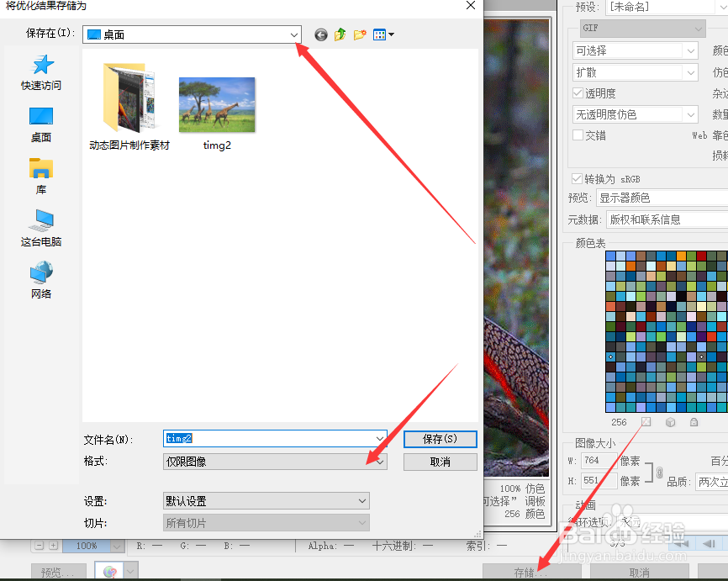Open 网络 in the sidebar
This screenshot has height=581, width=728.
click(41, 281)
